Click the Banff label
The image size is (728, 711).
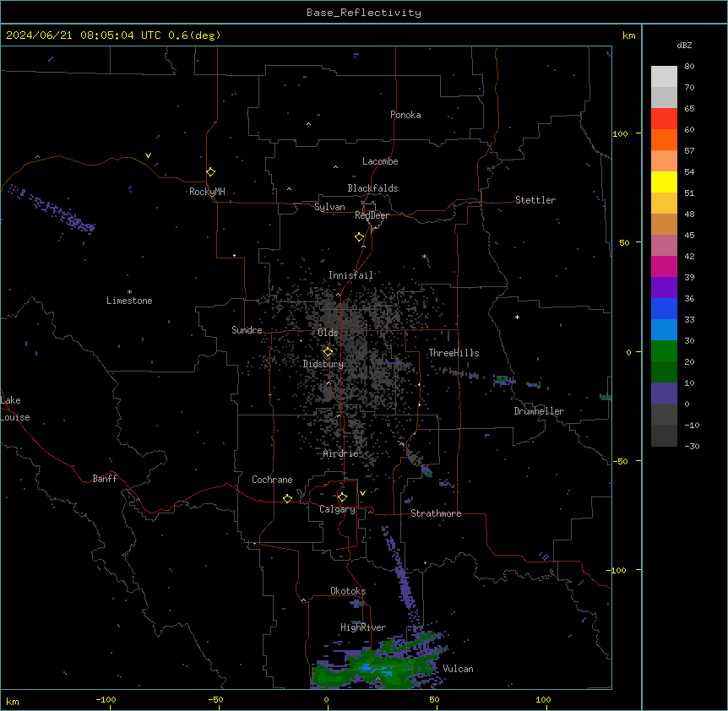pyautogui.click(x=105, y=479)
